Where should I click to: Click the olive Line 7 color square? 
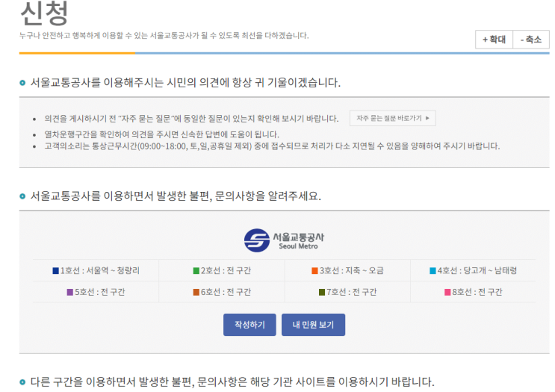[x=322, y=292]
